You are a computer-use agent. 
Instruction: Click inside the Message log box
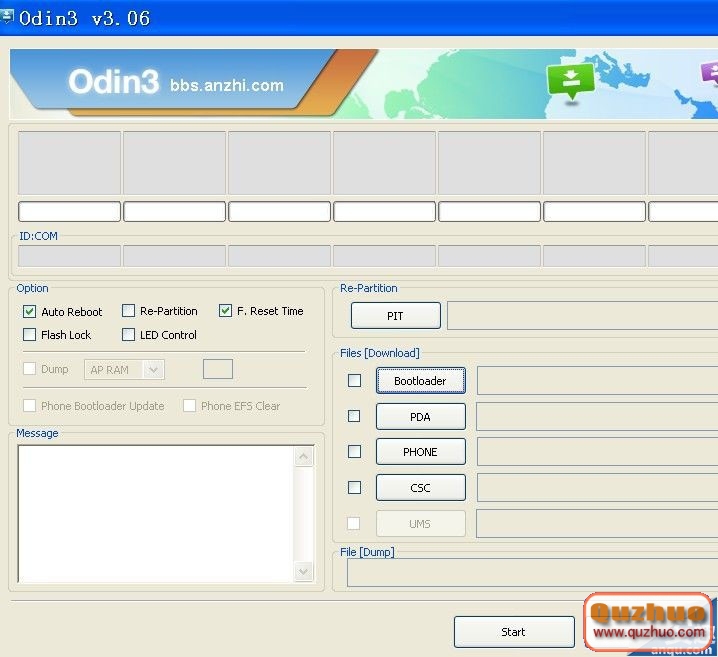(x=156, y=514)
